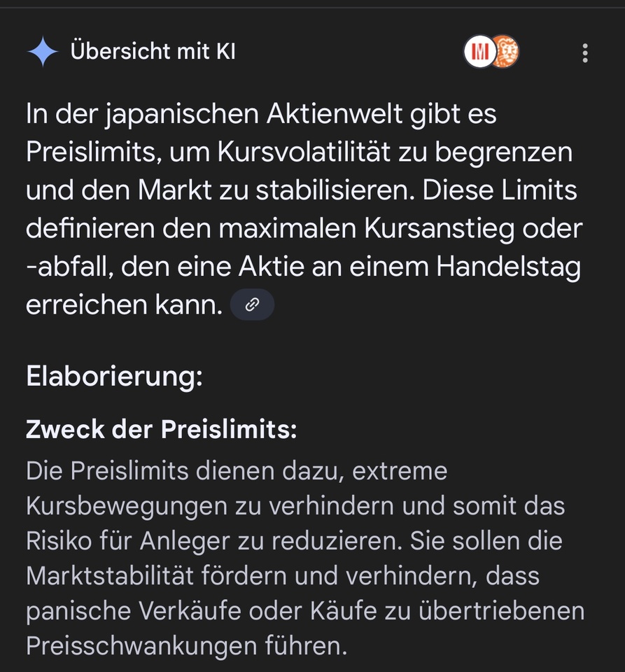Click the 'Übersicht mit KI' title
Viewport: 625px width, 672px height.
point(153,51)
